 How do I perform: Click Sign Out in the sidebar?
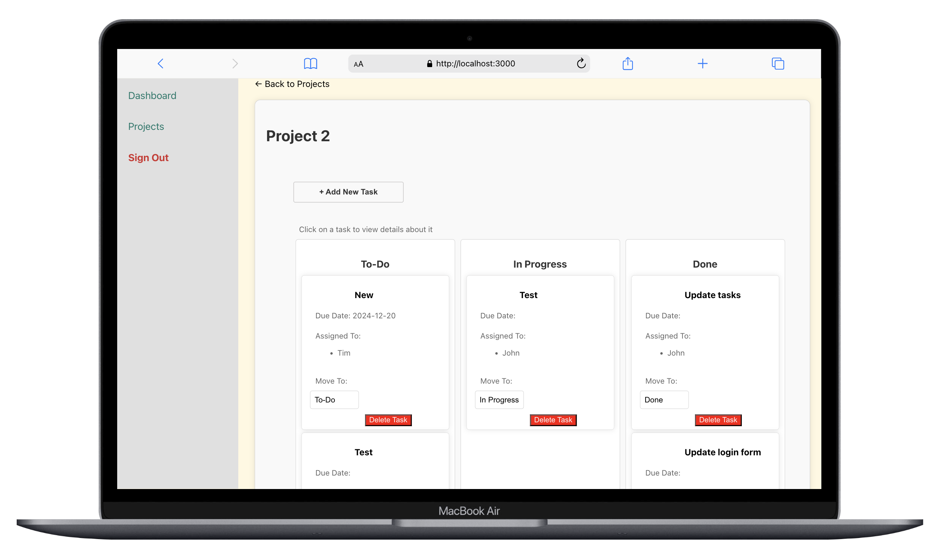click(x=148, y=157)
